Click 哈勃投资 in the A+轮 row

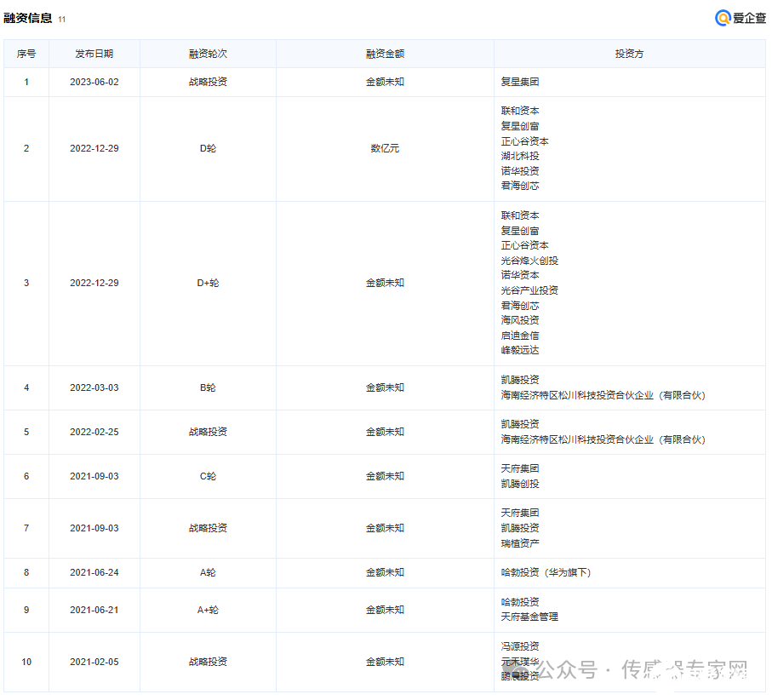click(520, 602)
